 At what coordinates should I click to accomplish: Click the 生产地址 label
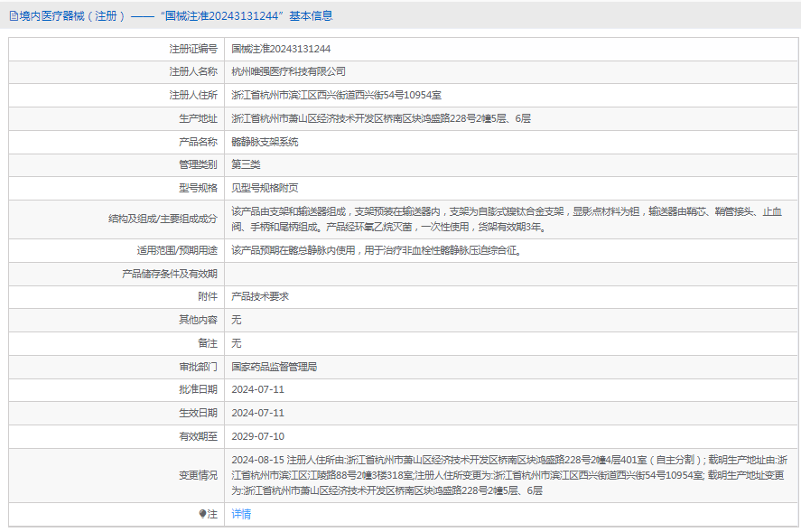tap(198, 118)
